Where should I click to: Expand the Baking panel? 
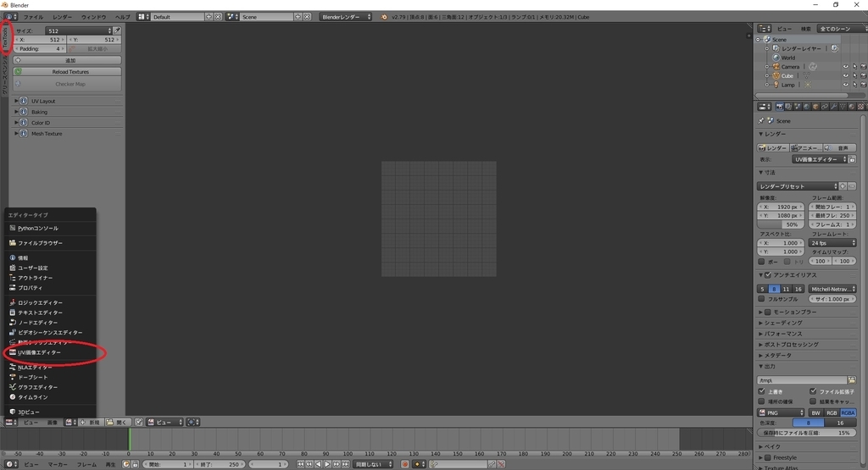pos(39,112)
